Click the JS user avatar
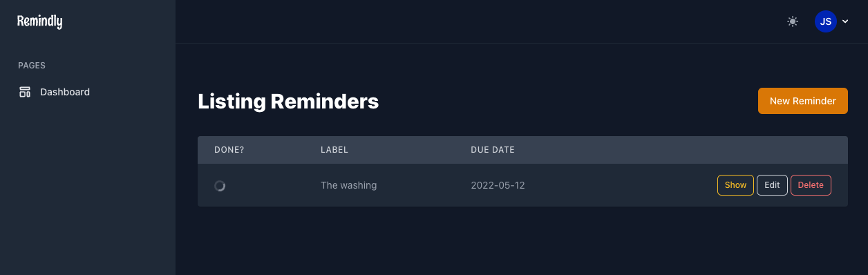 [825, 21]
